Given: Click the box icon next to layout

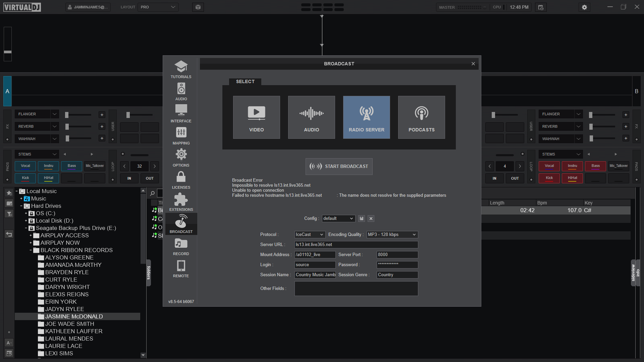Looking at the screenshot, I should (x=198, y=7).
